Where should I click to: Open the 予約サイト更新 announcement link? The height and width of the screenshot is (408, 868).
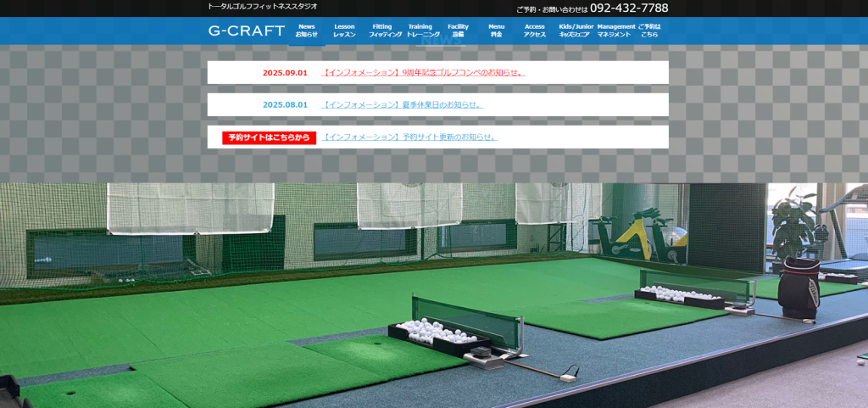click(x=410, y=137)
